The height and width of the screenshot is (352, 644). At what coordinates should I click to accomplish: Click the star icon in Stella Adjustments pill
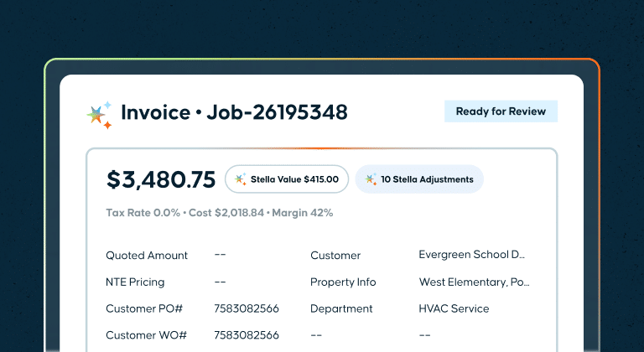click(371, 179)
